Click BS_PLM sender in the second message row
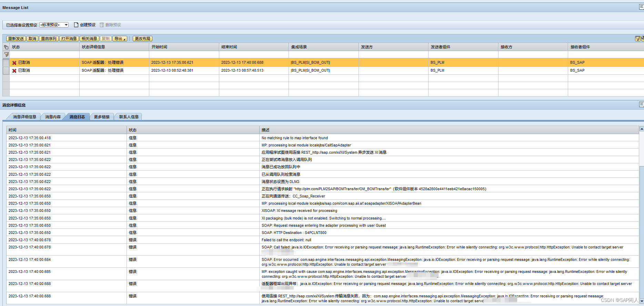 [437, 70]
